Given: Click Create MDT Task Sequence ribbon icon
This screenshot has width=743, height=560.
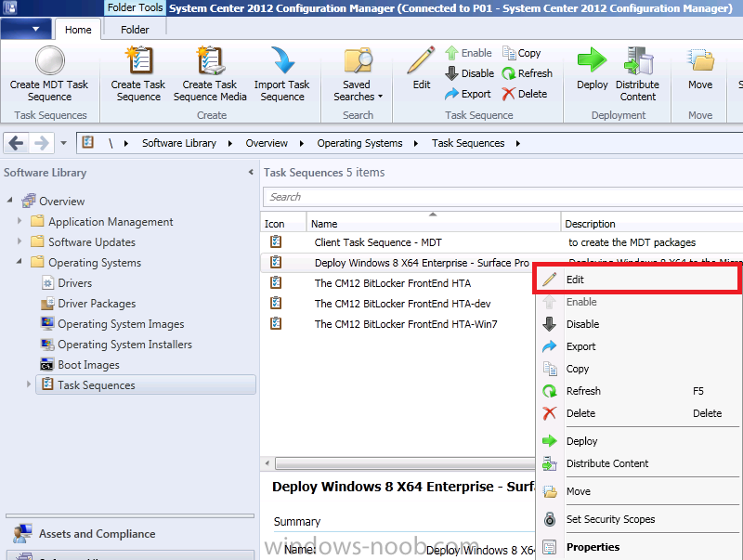Looking at the screenshot, I should click(49, 60).
